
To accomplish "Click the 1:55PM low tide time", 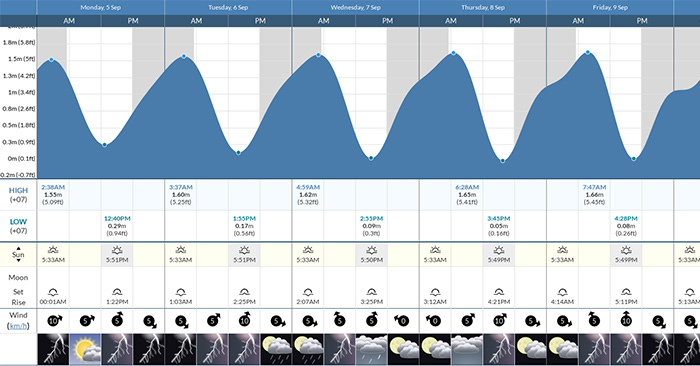I will coord(244,219).
